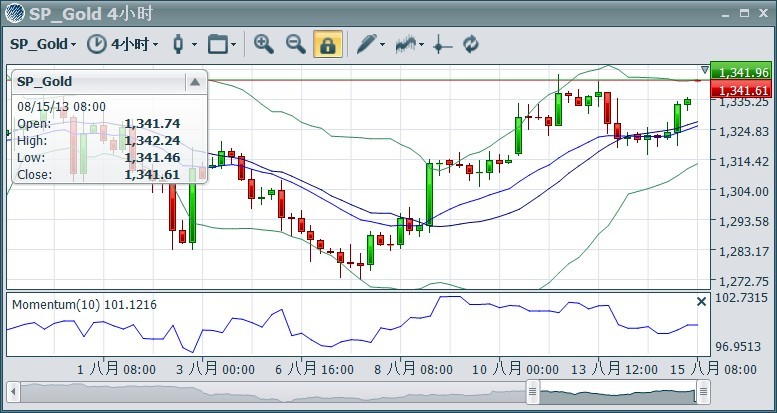Click the application logo in title bar
Image resolution: width=777 pixels, height=413 pixels.
point(15,13)
